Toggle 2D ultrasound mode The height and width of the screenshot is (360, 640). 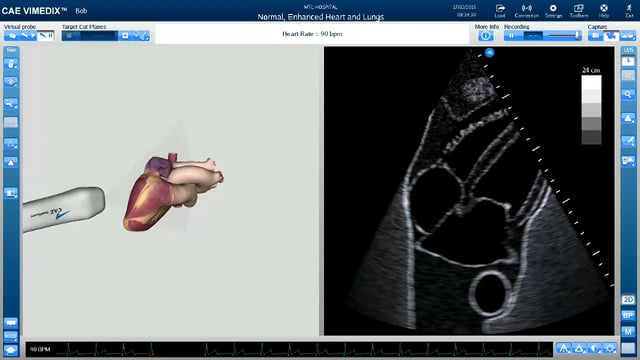click(628, 300)
